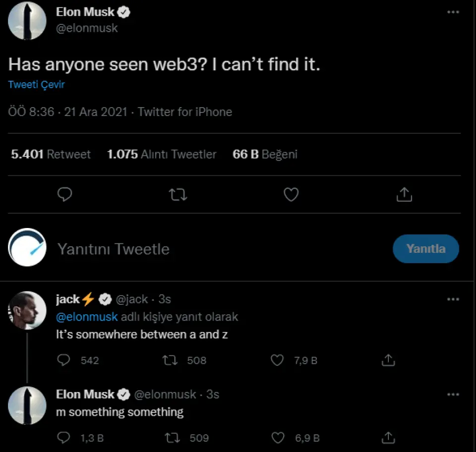Image resolution: width=476 pixels, height=452 pixels.
Task: Share the main web3 tweet
Action: pos(404,194)
